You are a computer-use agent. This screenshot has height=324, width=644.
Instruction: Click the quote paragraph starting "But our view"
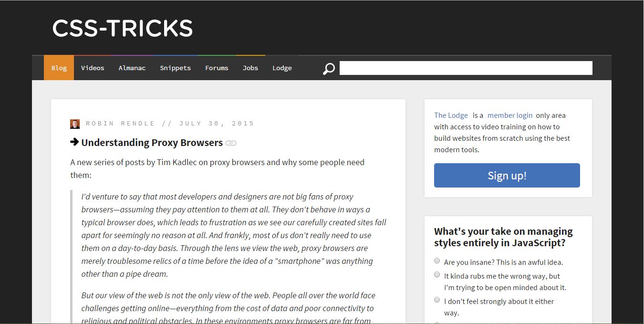(229, 308)
